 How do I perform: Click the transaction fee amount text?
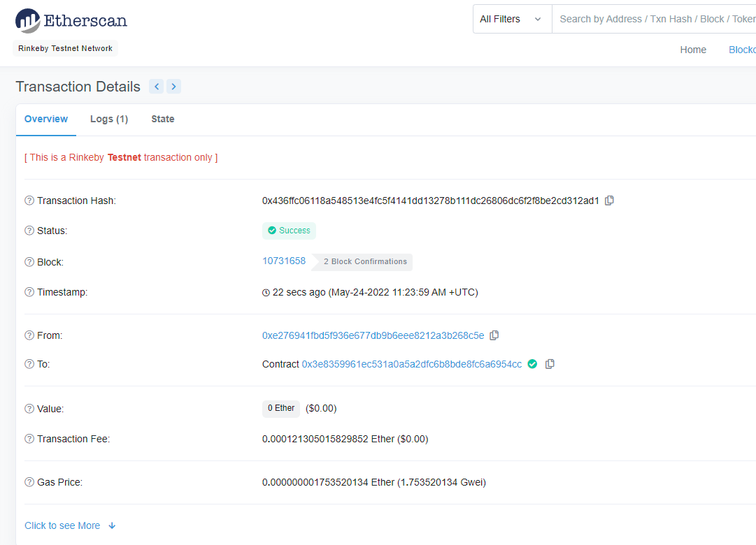coord(345,439)
